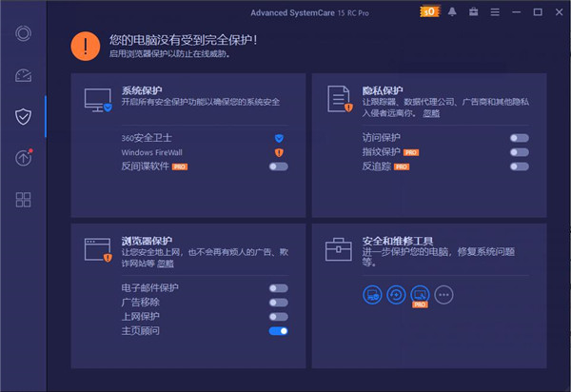
Task: Click the 您的电脑没有受到完全保护 headline
Action: pos(181,40)
